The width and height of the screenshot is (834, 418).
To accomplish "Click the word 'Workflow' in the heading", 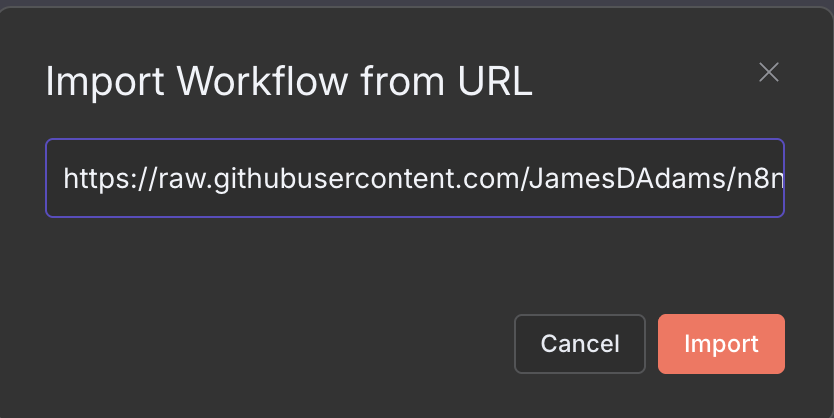I will [x=262, y=81].
